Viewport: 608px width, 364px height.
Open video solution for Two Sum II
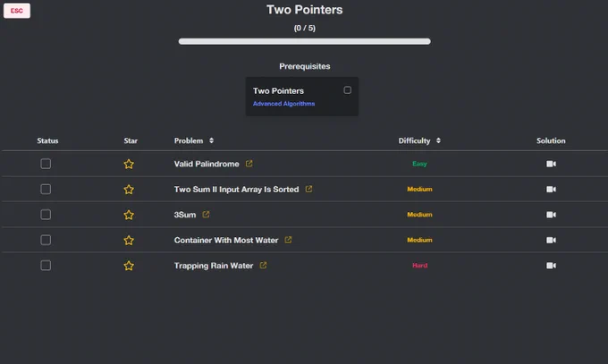(x=551, y=190)
